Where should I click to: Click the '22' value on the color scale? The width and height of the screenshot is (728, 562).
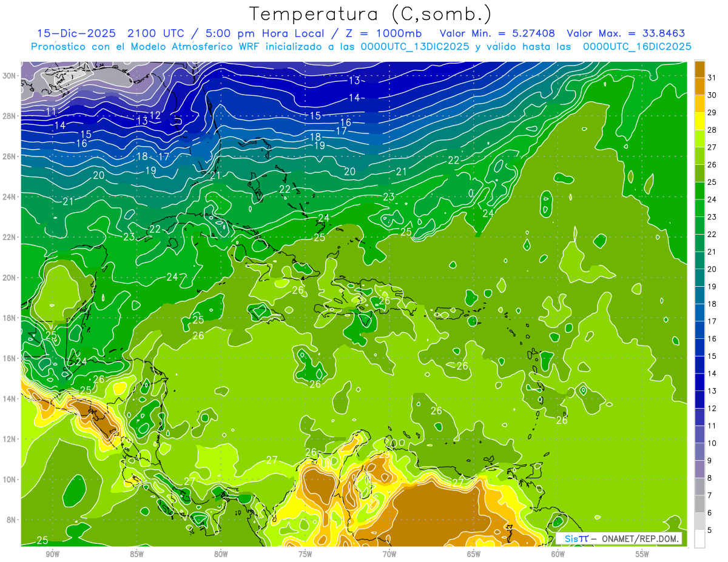click(712, 235)
